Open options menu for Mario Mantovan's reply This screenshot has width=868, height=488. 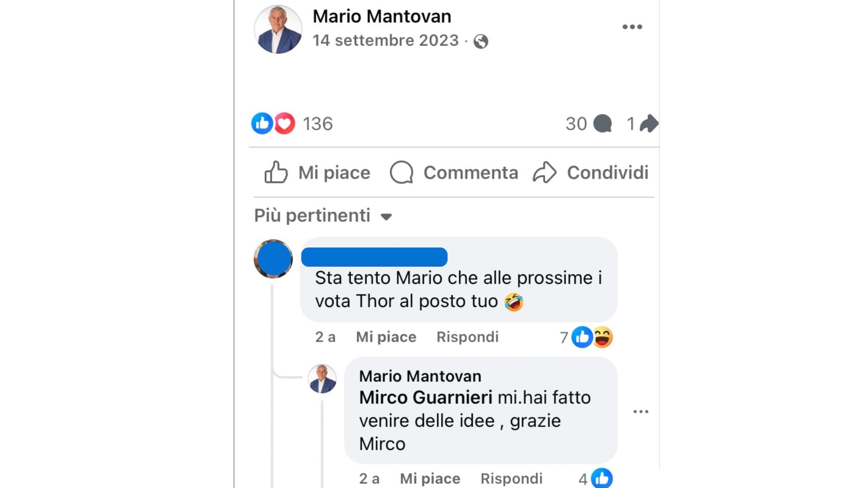click(641, 412)
